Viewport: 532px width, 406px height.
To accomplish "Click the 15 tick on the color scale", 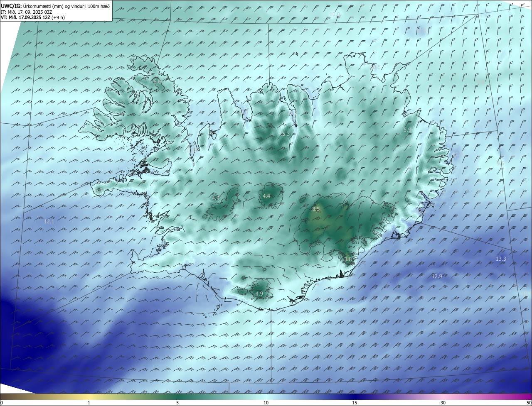I will [x=355, y=403].
